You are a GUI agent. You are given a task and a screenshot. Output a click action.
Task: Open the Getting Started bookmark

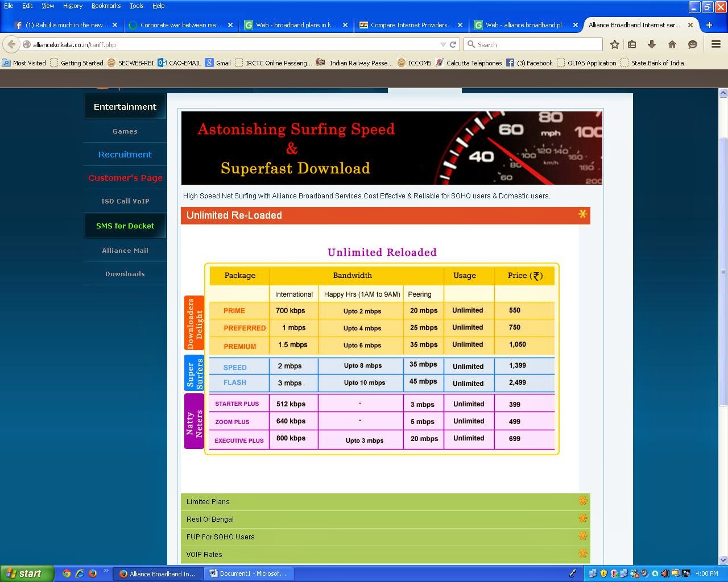pos(77,63)
